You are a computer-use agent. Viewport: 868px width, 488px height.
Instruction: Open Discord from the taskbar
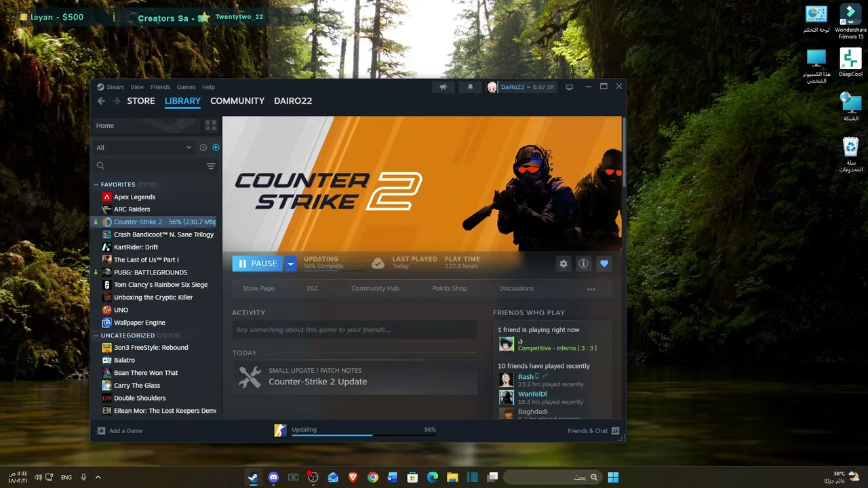tap(273, 477)
